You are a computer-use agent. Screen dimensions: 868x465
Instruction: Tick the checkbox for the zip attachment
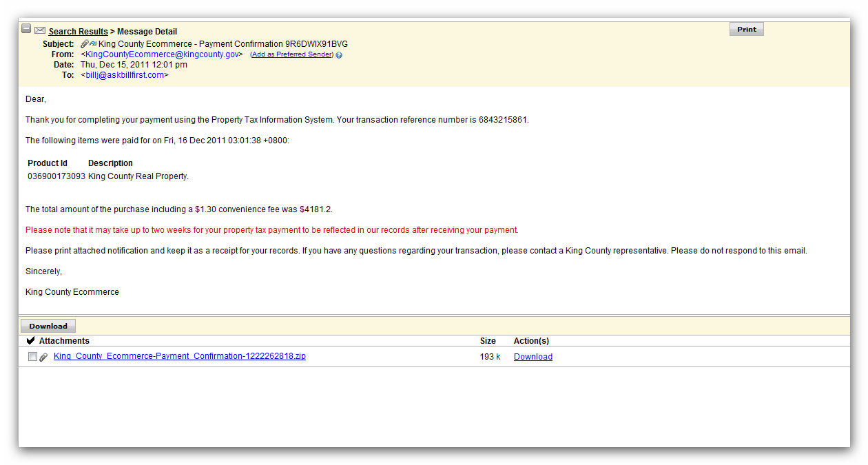(x=32, y=357)
